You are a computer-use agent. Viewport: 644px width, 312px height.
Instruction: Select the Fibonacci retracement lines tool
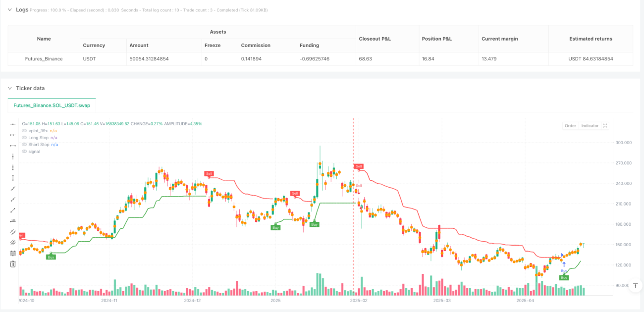tap(13, 253)
